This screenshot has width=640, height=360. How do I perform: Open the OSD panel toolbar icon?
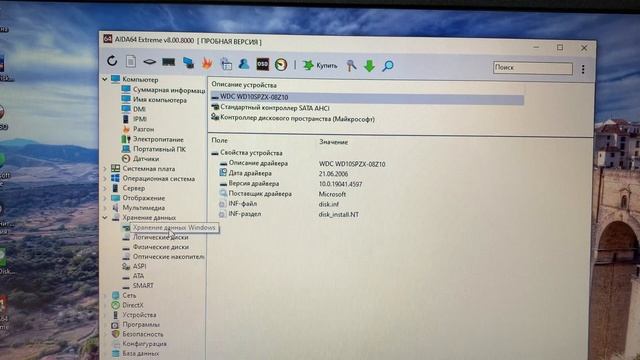point(262,64)
